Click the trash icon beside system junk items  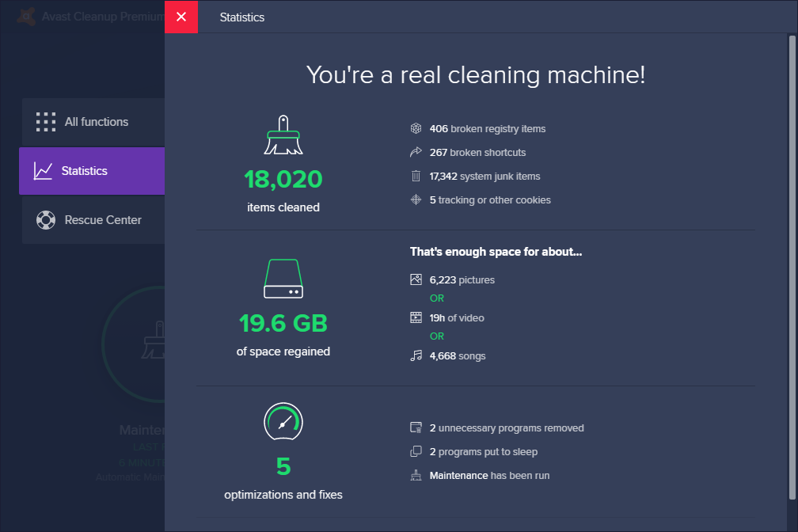coord(416,176)
